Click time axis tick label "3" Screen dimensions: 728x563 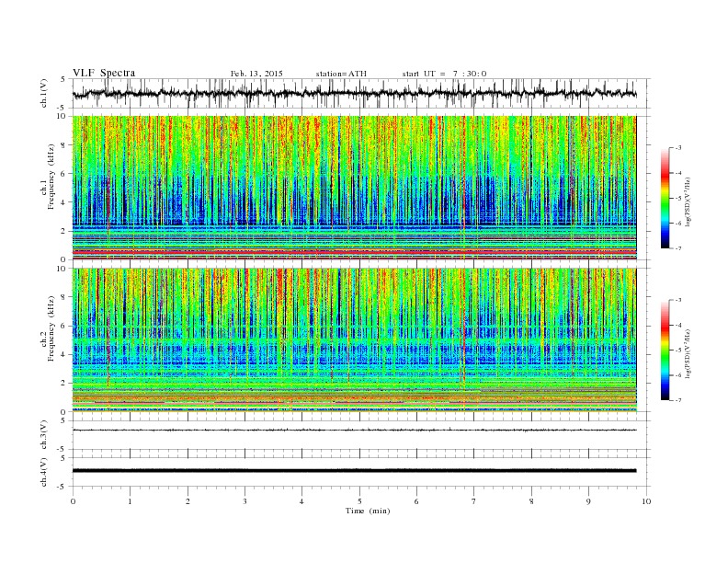245,501
